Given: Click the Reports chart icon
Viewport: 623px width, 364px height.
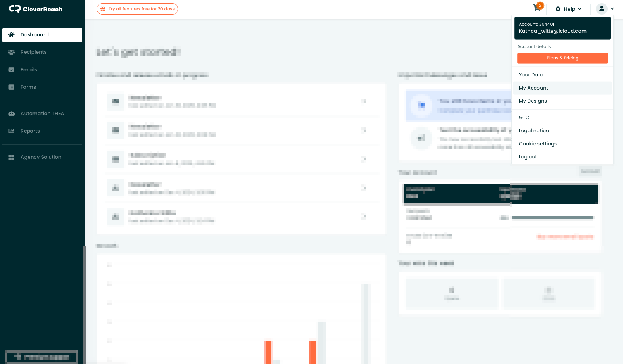Looking at the screenshot, I should point(11,131).
